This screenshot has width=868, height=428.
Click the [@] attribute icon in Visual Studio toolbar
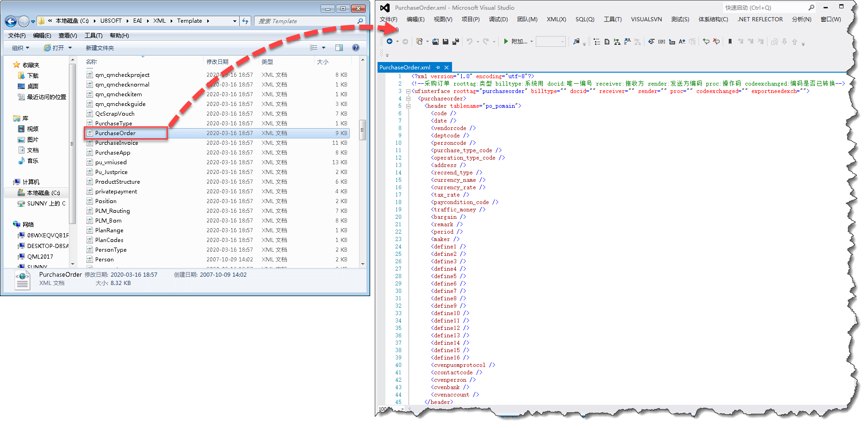[x=662, y=42]
